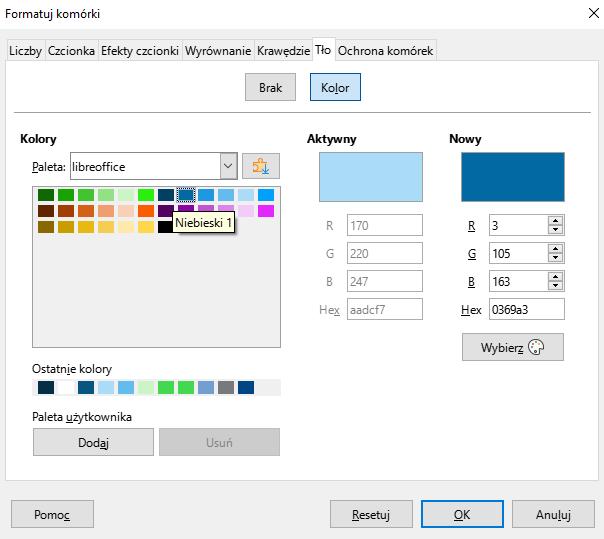Pick the gray swatch in Ostatnie kolory
Screen dimensions: 604x539
[x=226, y=387]
